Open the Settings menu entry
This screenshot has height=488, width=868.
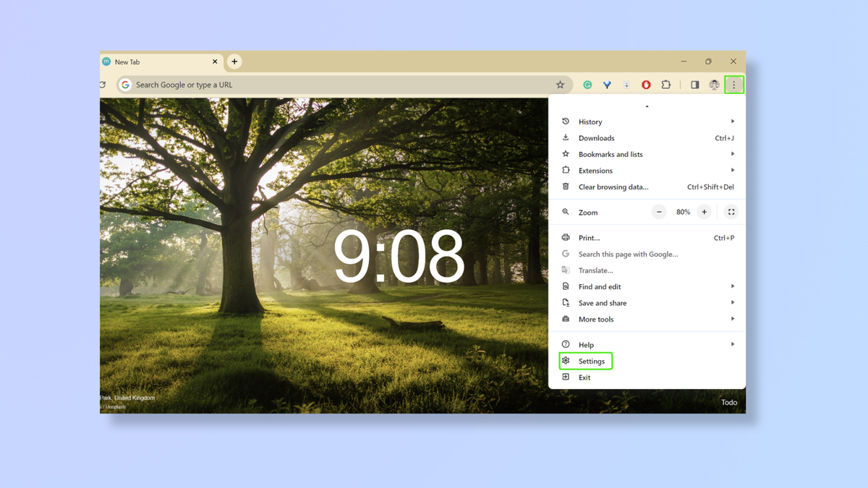[591, 361]
